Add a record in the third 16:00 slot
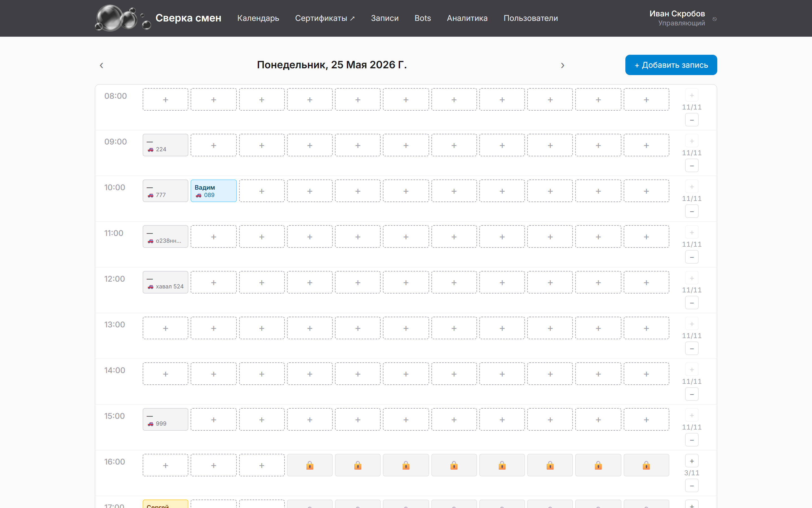 tap(262, 465)
